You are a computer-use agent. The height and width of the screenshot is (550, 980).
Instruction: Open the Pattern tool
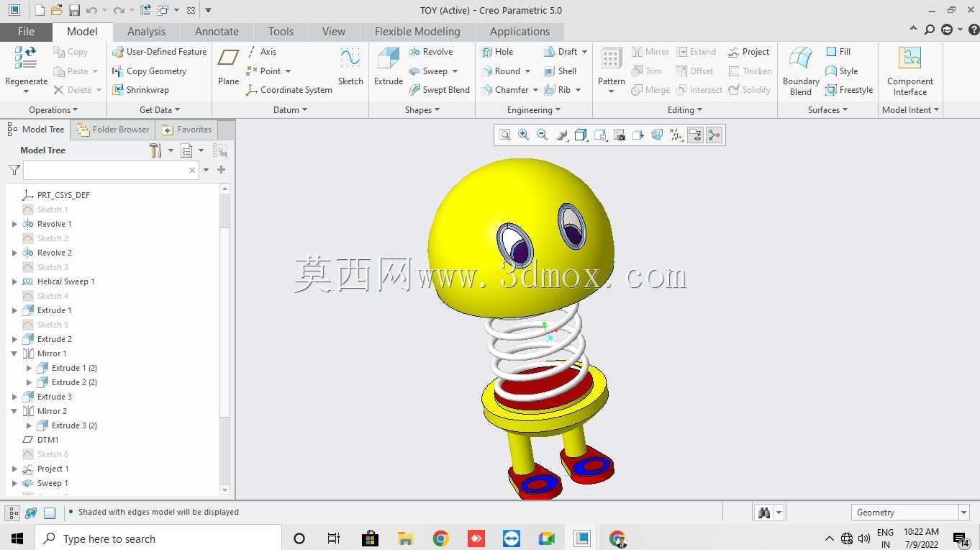click(x=612, y=67)
